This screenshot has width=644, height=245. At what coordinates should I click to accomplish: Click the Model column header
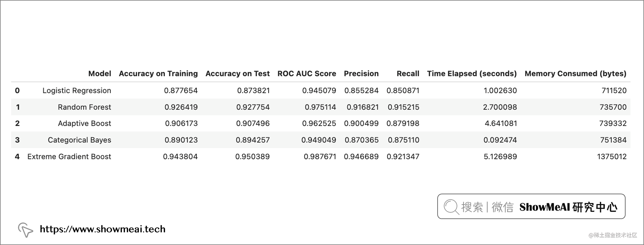click(x=100, y=74)
